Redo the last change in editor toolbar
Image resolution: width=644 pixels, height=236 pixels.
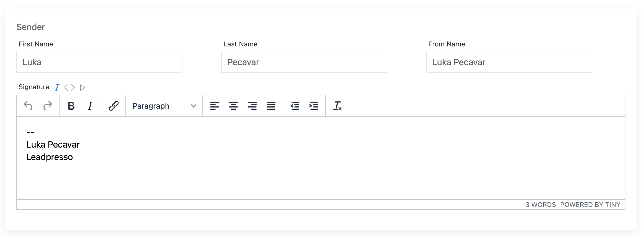48,106
